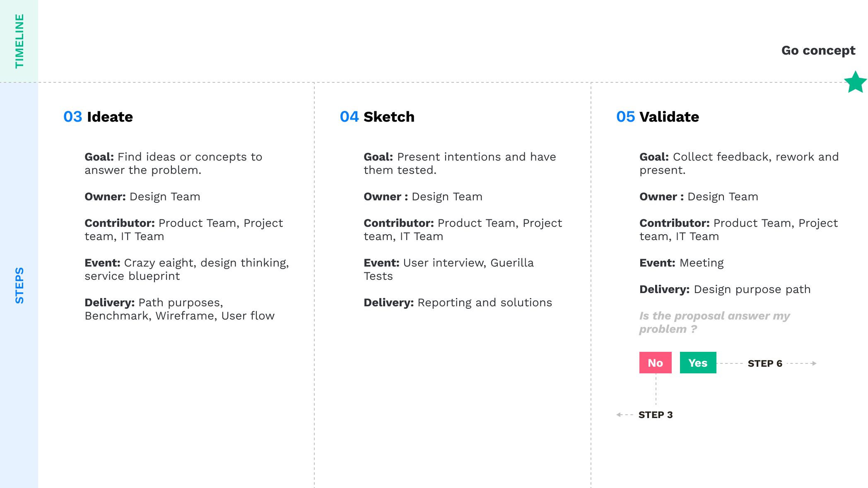Click the Go concept milestone label

pyautogui.click(x=818, y=50)
